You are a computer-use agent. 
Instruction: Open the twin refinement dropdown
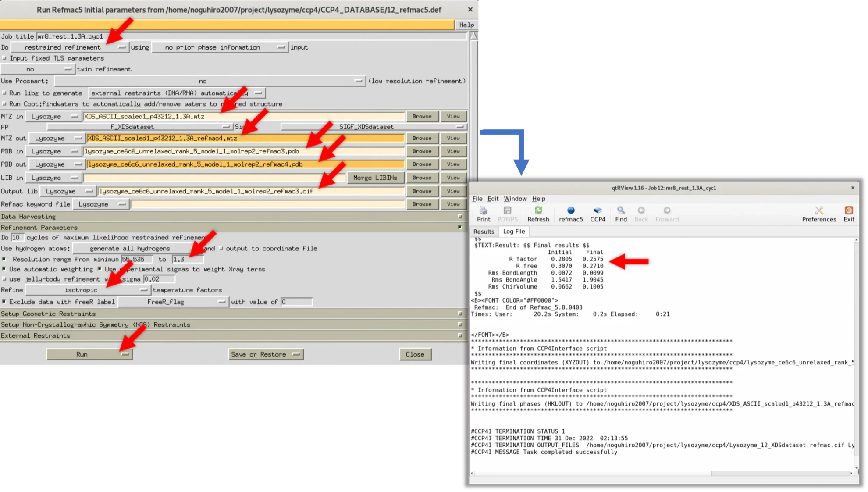click(x=37, y=69)
